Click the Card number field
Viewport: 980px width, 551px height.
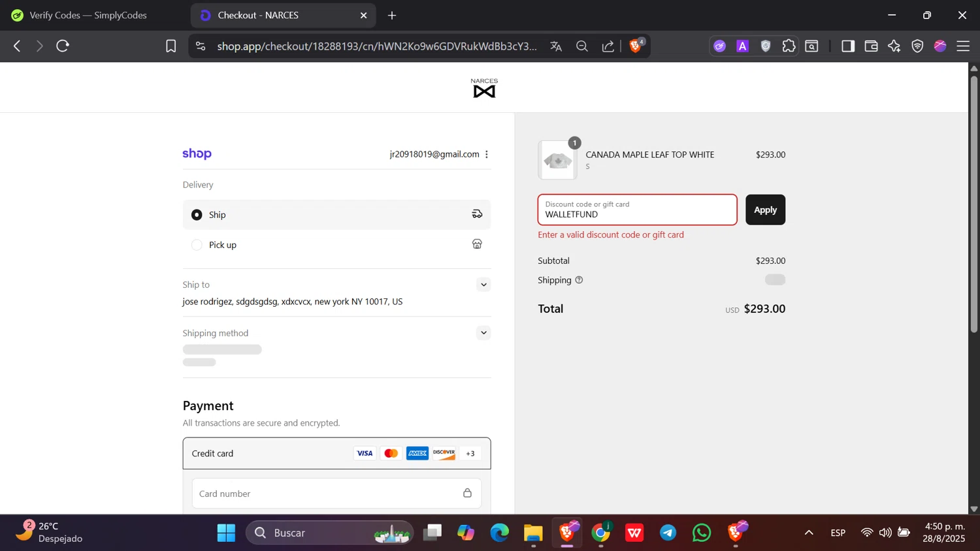336,494
